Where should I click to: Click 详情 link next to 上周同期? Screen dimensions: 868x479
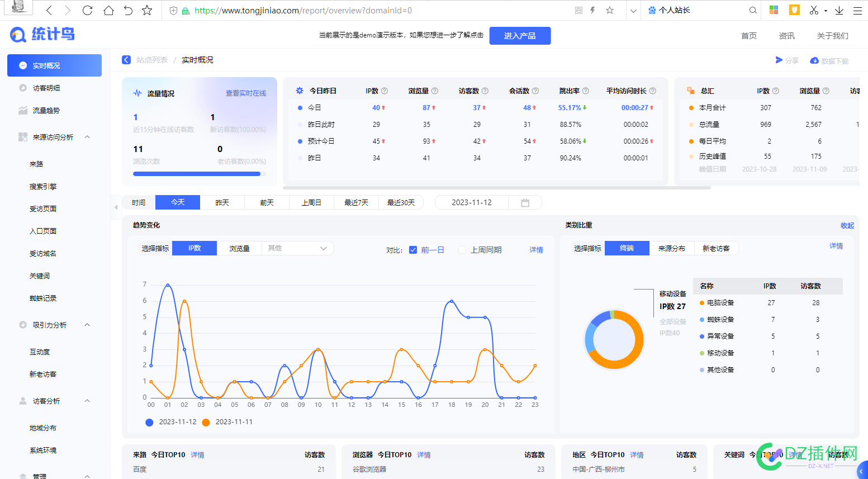(x=537, y=250)
